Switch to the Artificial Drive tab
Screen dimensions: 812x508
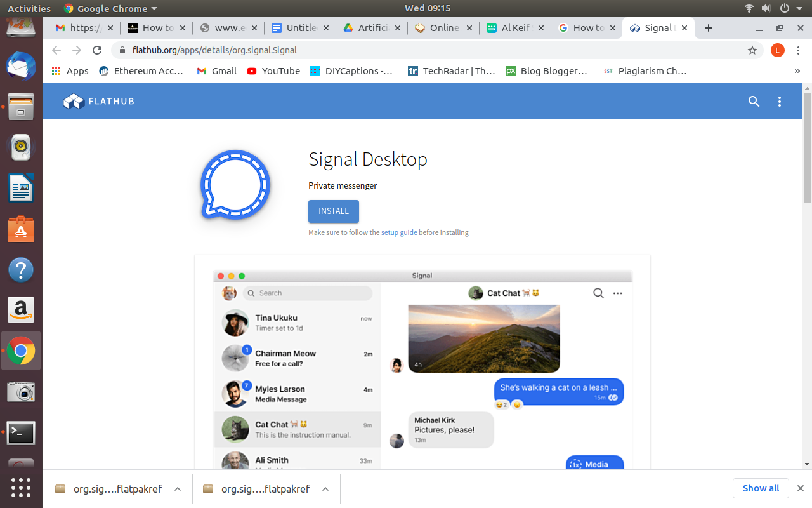[372, 28]
